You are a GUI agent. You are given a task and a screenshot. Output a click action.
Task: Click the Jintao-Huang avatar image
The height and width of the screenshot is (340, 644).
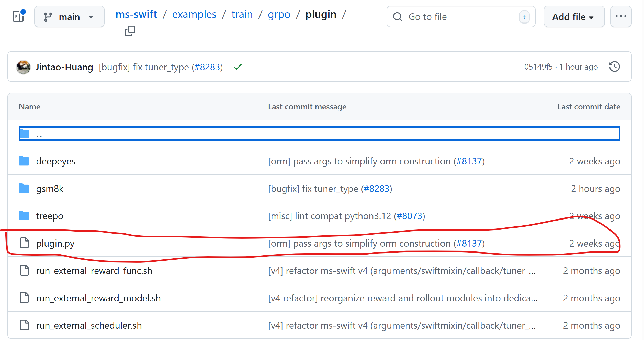pos(23,67)
